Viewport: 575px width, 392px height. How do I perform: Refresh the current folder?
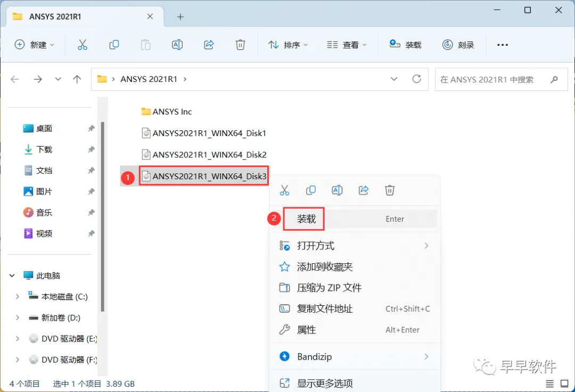pyautogui.click(x=416, y=79)
